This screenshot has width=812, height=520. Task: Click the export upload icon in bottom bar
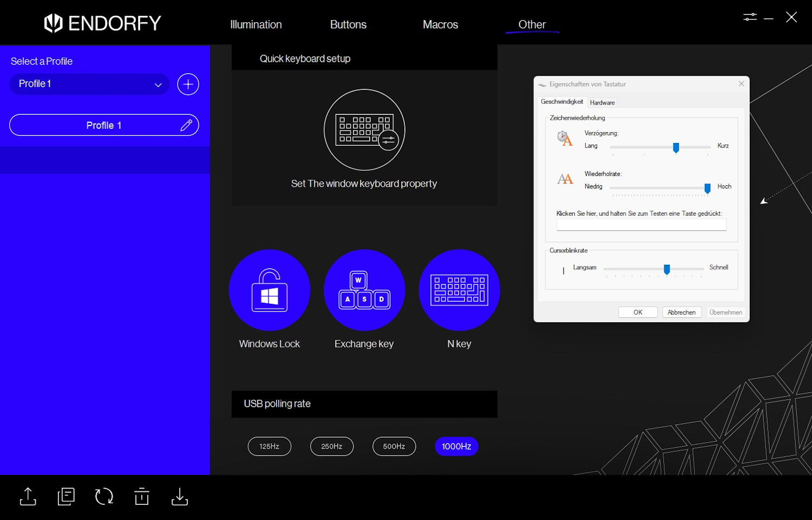28,496
